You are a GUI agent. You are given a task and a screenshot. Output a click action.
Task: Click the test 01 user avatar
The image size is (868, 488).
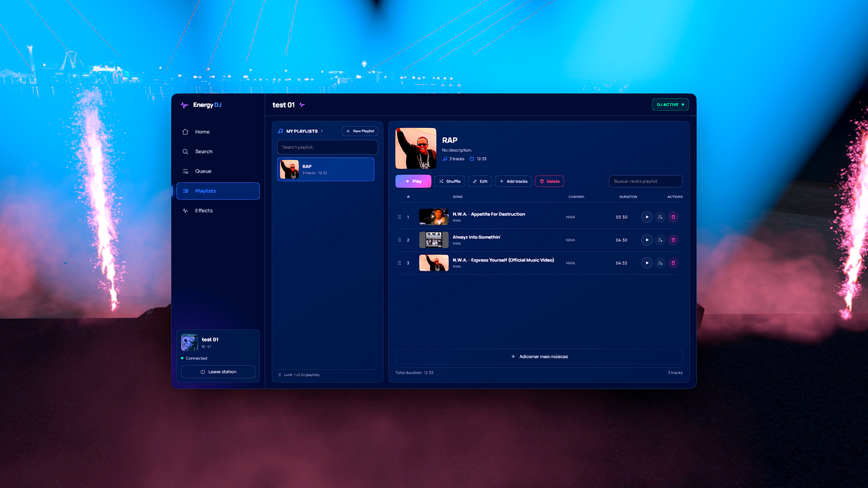189,343
